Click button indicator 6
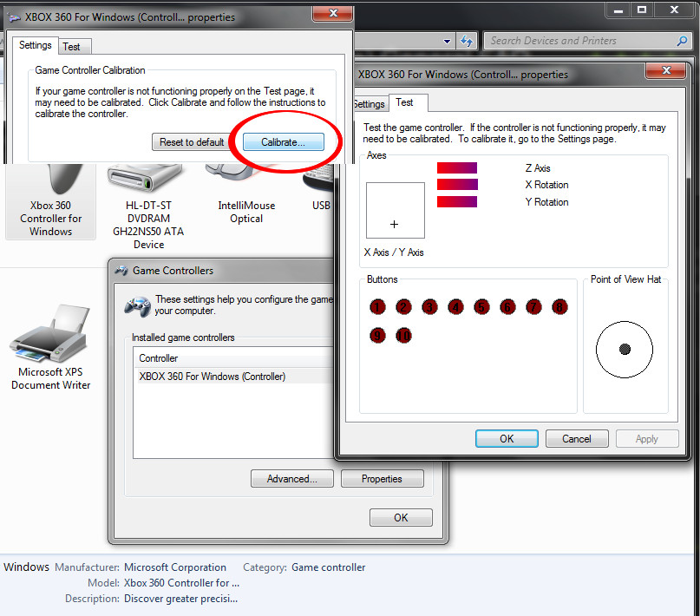This screenshot has height=616, width=700. click(x=507, y=307)
